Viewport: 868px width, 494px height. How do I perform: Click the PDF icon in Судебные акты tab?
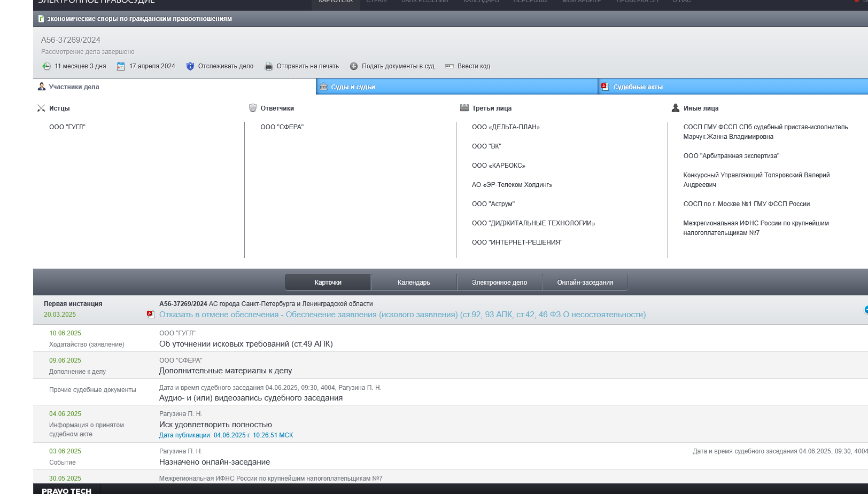(605, 87)
